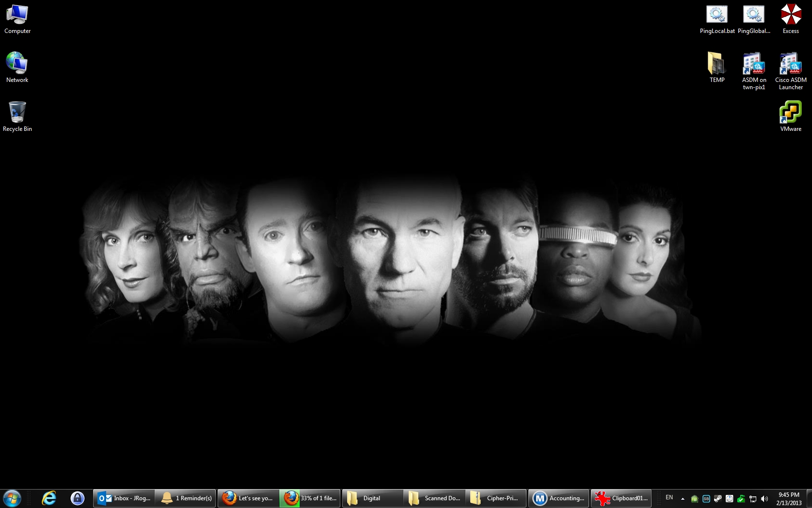Select the Excess umbrella-logo icon
This screenshot has height=508, width=812.
click(x=791, y=19)
